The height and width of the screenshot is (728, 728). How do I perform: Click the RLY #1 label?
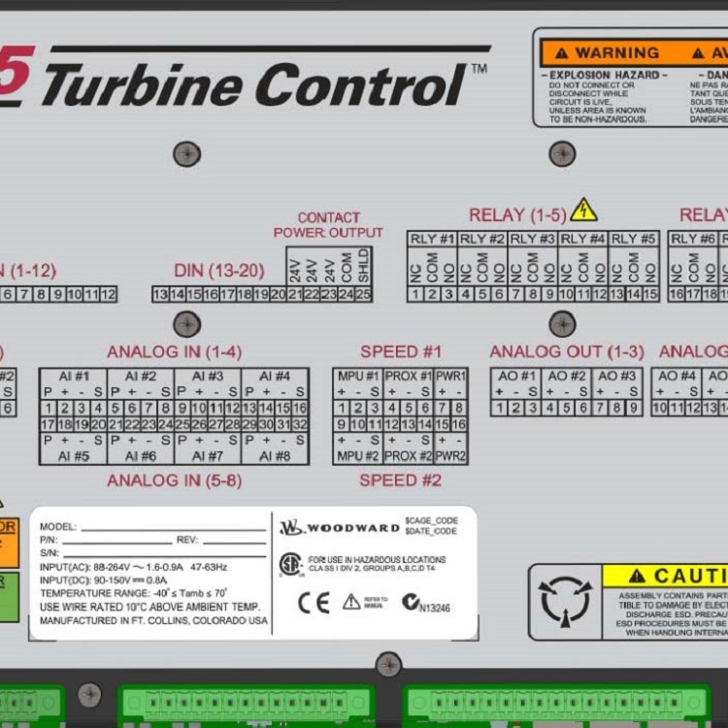(x=432, y=239)
